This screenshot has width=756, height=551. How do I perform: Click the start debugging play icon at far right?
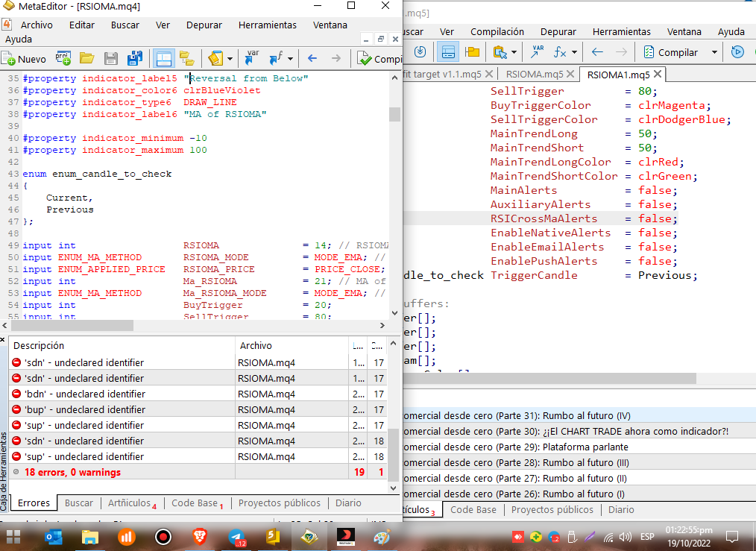pyautogui.click(x=737, y=52)
